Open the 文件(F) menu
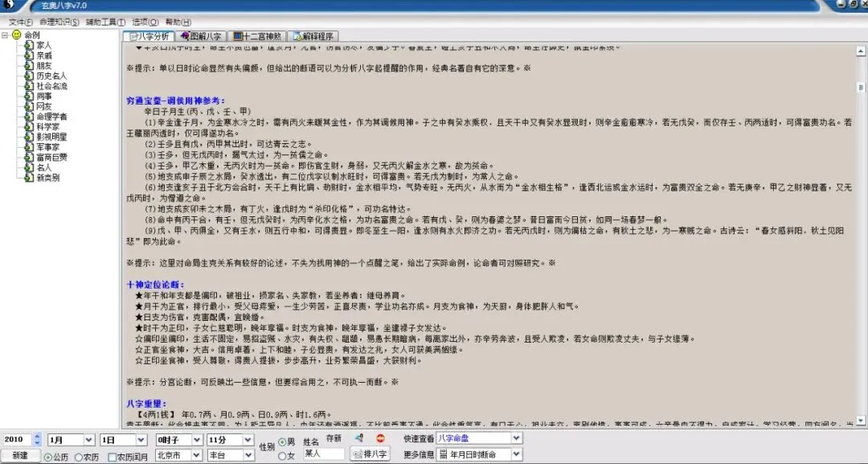Image resolution: width=868 pixels, height=464 pixels. (20, 23)
